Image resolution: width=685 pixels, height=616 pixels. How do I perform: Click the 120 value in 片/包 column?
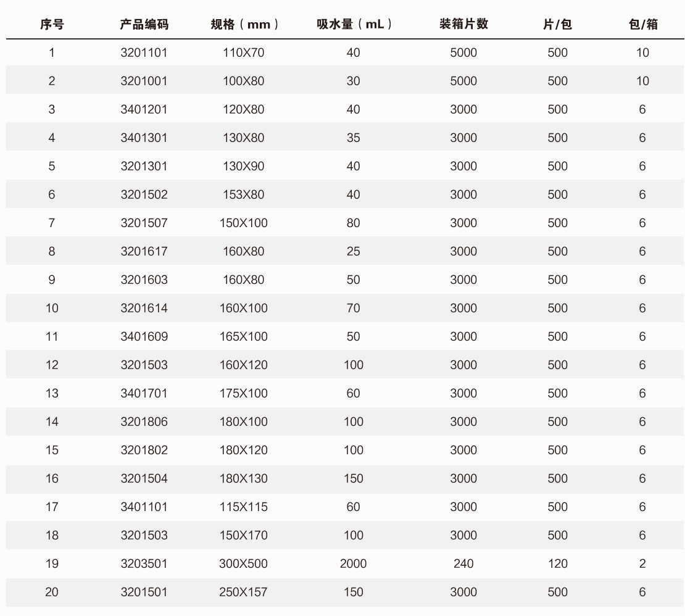[x=557, y=564]
